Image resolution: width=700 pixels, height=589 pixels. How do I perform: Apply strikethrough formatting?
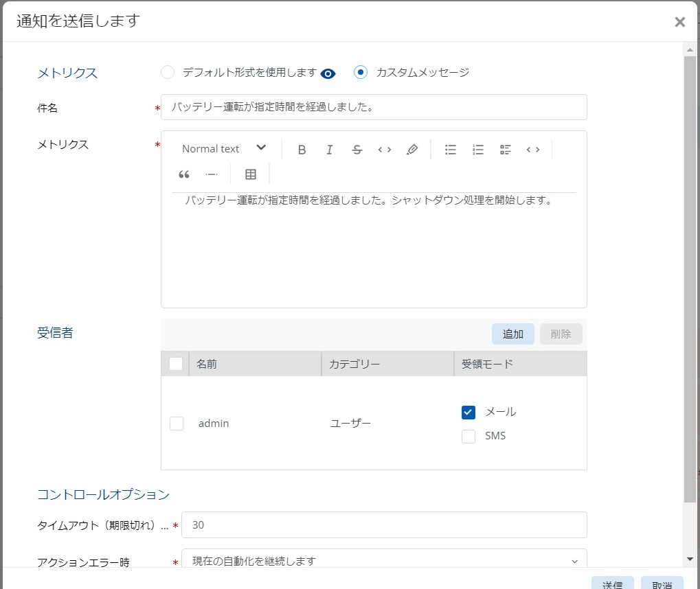tap(357, 150)
